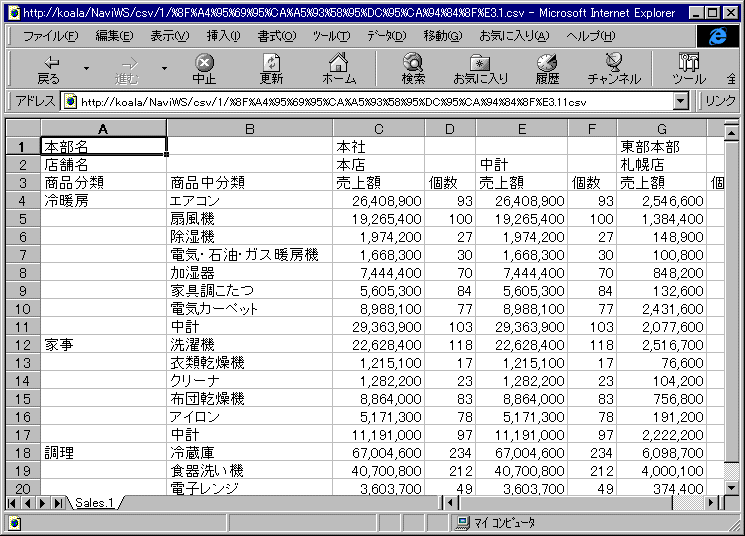Click cell B3 商品中分類
The image size is (745, 536).
point(249,183)
